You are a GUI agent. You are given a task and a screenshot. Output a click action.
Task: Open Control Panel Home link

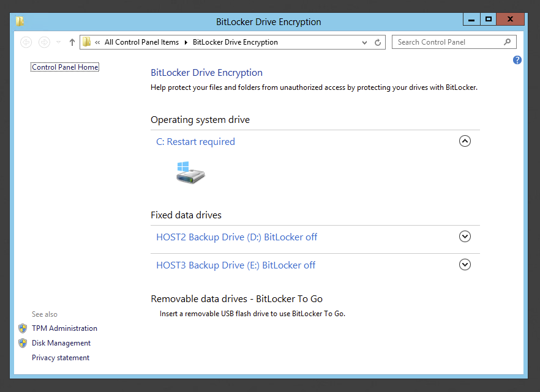65,67
